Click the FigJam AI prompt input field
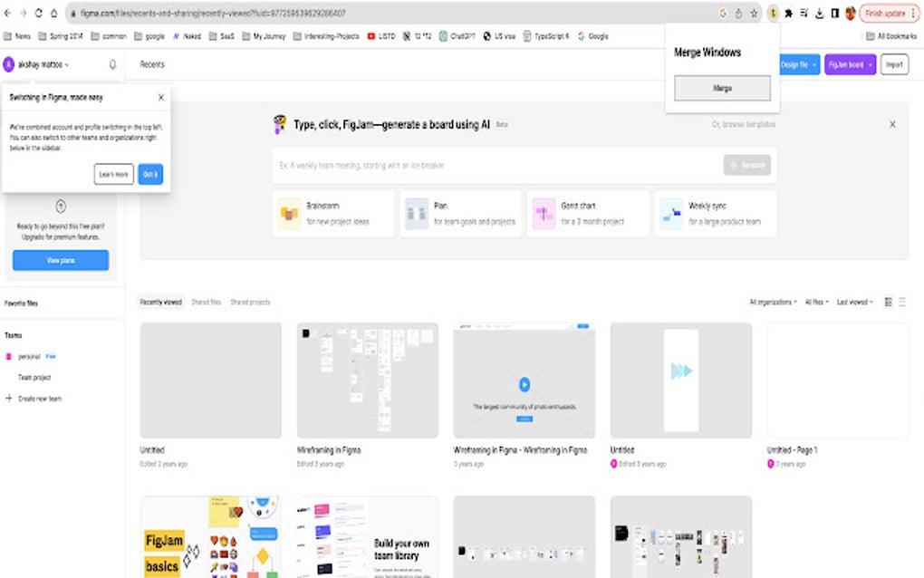This screenshot has width=924, height=578. click(x=498, y=165)
